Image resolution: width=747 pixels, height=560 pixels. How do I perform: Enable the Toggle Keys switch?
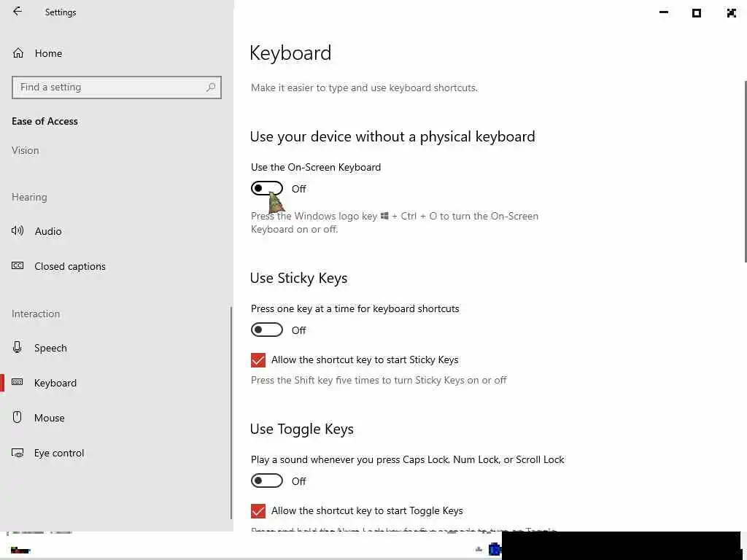[x=267, y=481]
